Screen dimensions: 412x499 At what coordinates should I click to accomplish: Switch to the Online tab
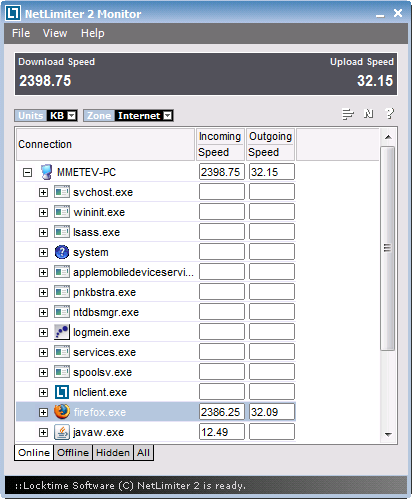click(34, 453)
